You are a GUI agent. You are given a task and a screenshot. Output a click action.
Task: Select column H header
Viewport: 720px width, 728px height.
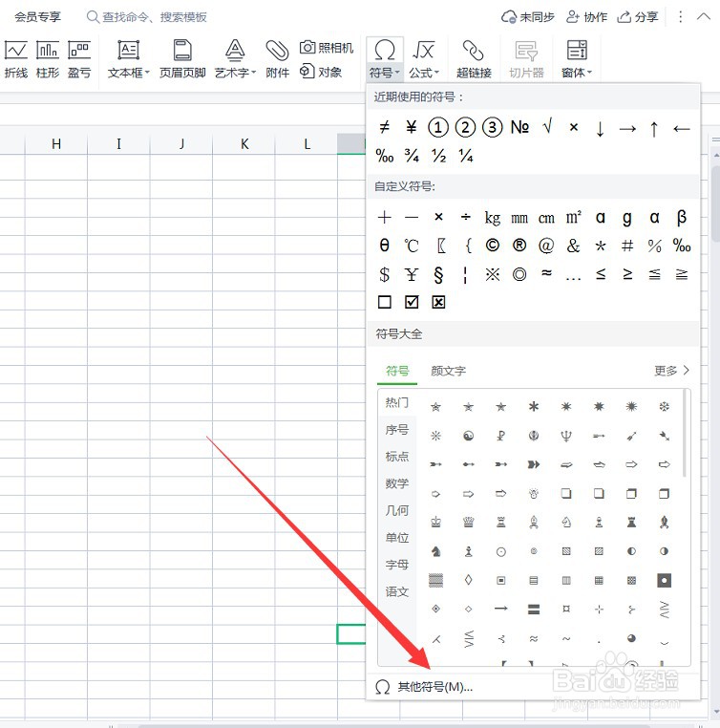tap(56, 144)
